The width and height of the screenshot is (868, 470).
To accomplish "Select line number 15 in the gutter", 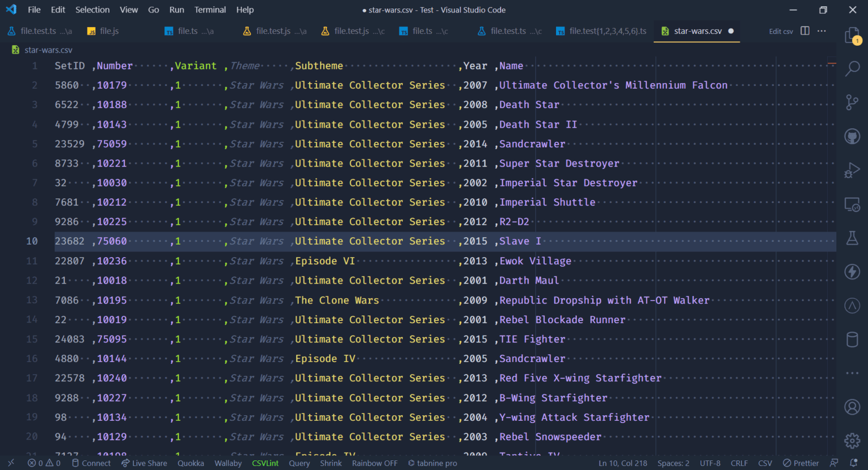I will [32, 339].
